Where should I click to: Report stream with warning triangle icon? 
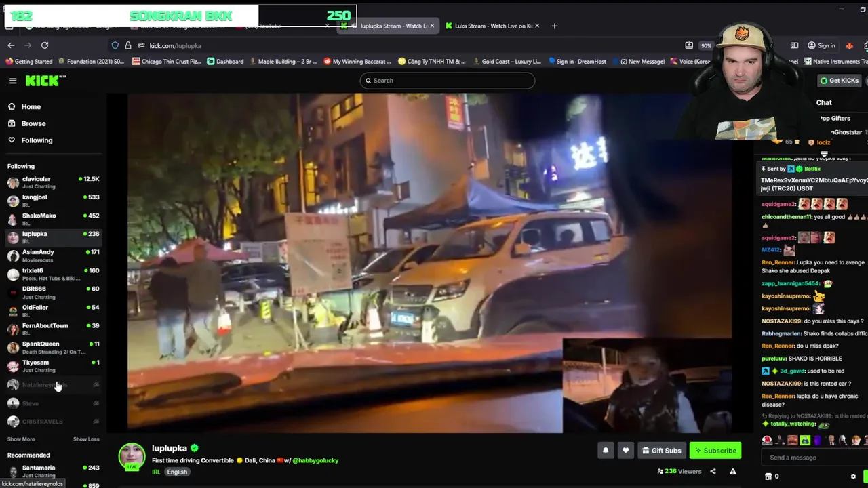[x=733, y=472]
